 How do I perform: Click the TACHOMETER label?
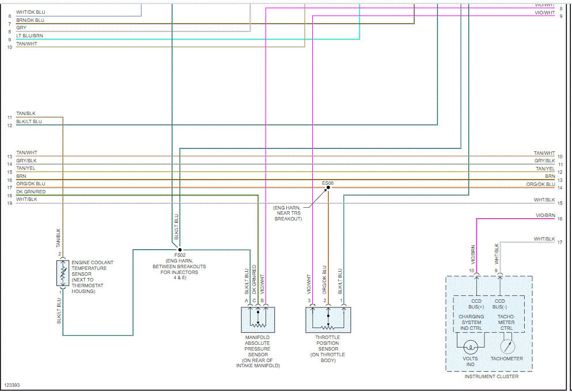coord(507,359)
